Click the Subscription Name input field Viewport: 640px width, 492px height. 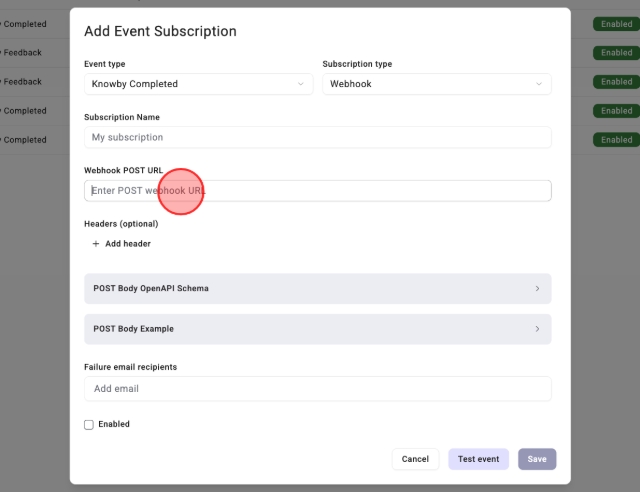(318, 137)
